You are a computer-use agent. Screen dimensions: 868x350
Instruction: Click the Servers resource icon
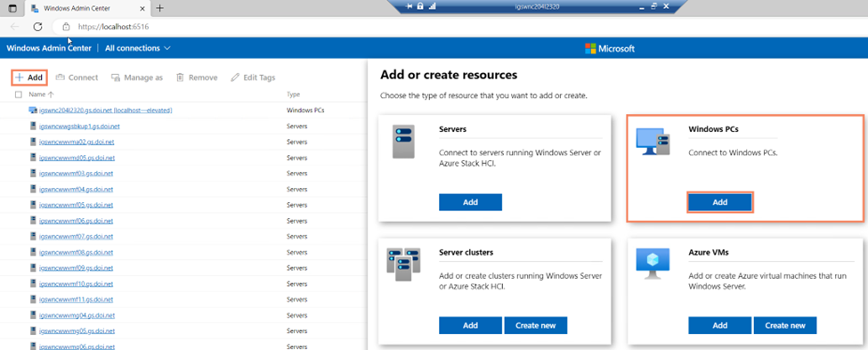tap(403, 142)
